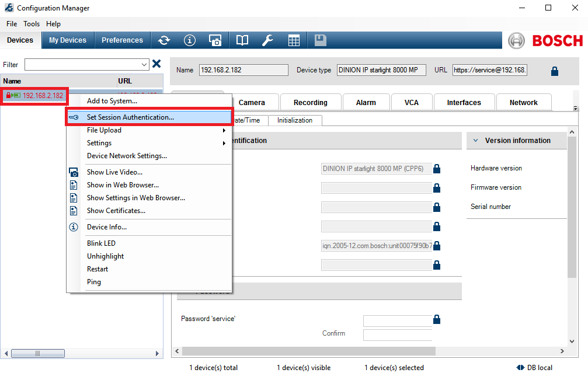Select Unhighlight in the context menu
This screenshot has height=373, width=588.
tap(149, 256)
